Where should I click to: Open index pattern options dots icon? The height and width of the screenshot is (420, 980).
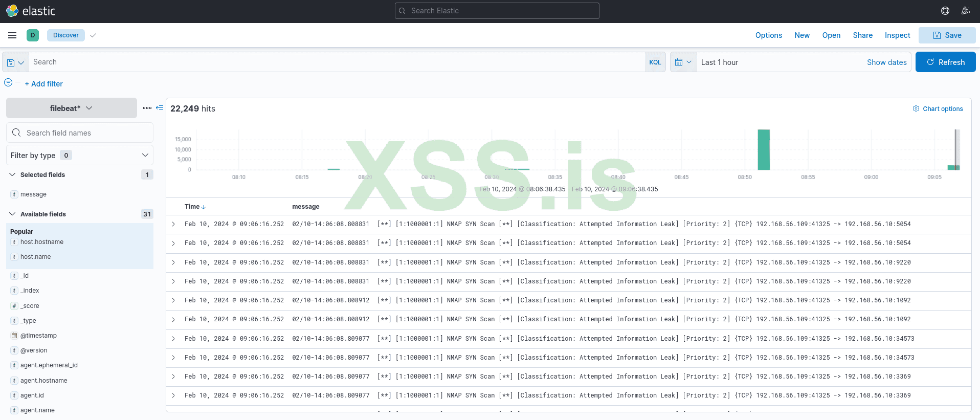tap(147, 108)
